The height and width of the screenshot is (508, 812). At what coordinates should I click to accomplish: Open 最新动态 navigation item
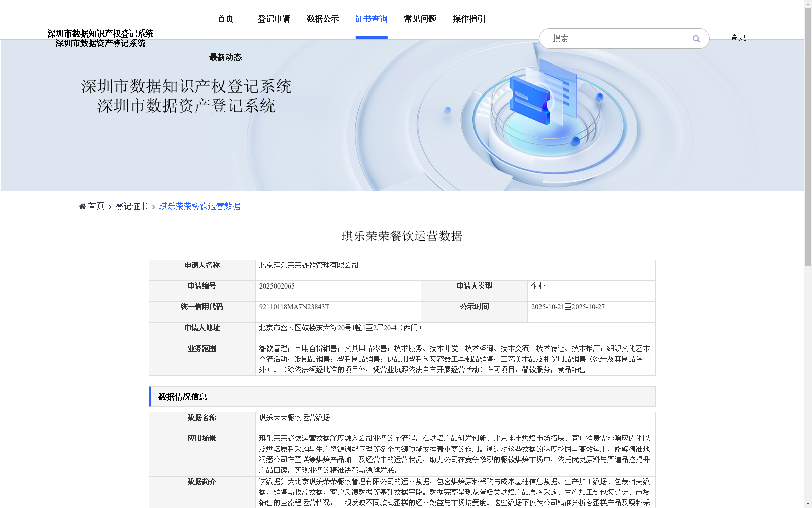pyautogui.click(x=225, y=57)
